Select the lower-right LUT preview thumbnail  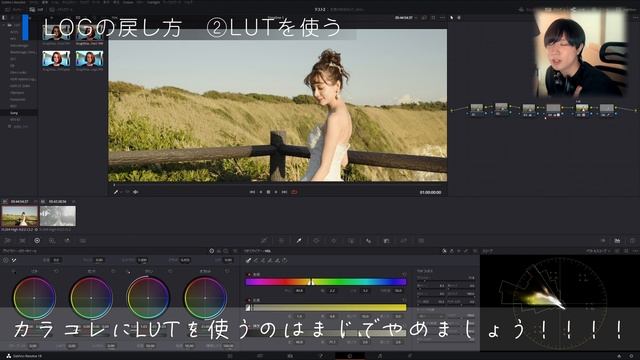click(89, 59)
